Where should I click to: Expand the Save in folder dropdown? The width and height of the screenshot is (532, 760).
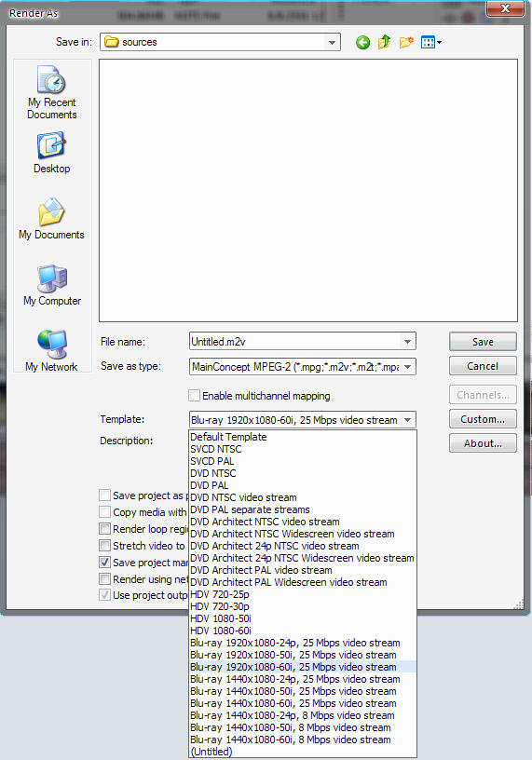coord(332,42)
